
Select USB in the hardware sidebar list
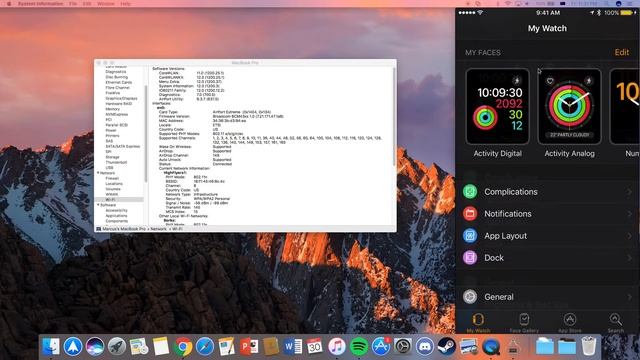pos(109,168)
